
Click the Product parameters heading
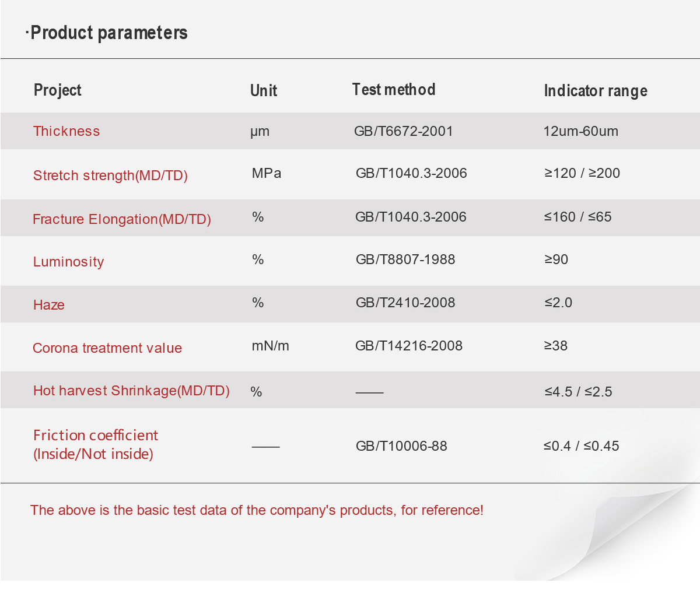pyautogui.click(x=106, y=33)
